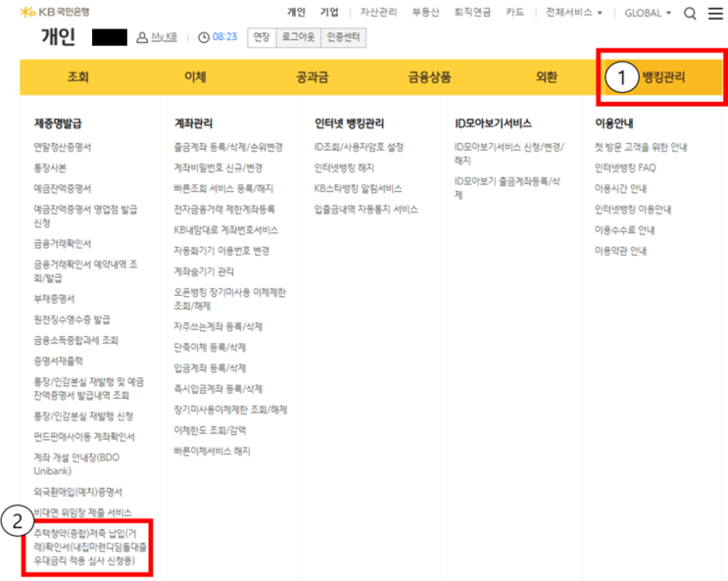This screenshot has height=581, width=728.
Task: Open 외국환매입(예치)증명서 link
Action: tap(77, 492)
